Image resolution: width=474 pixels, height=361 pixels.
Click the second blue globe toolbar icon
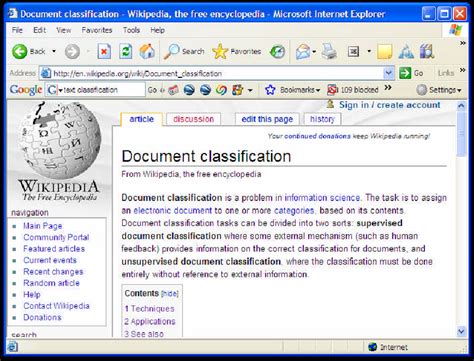point(205,90)
